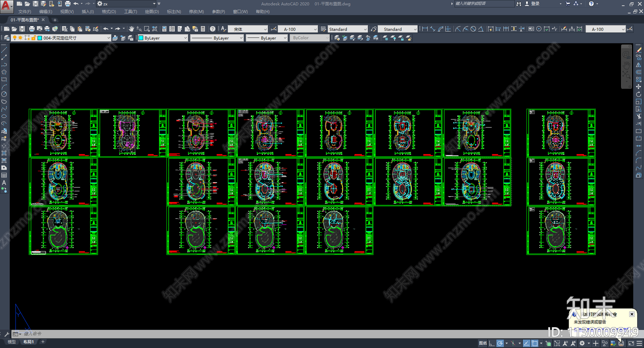
Task: Select the Multiline Text A tool
Action: click(4, 183)
